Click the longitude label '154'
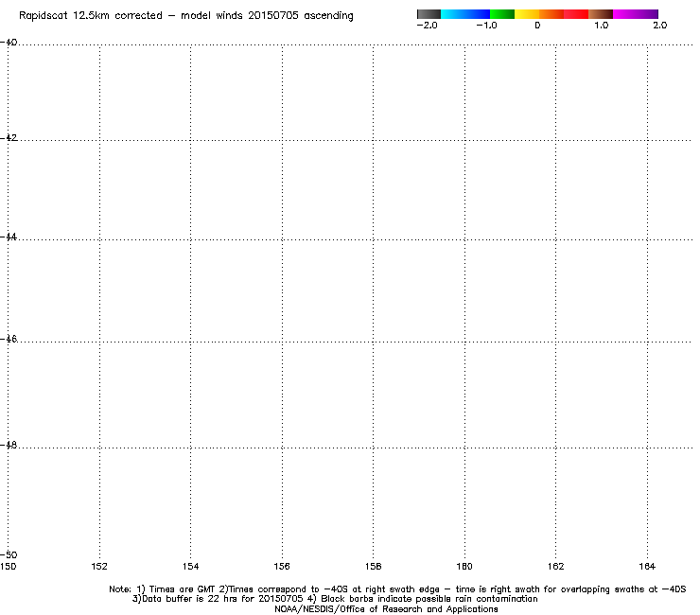The image size is (700, 615). (191, 567)
